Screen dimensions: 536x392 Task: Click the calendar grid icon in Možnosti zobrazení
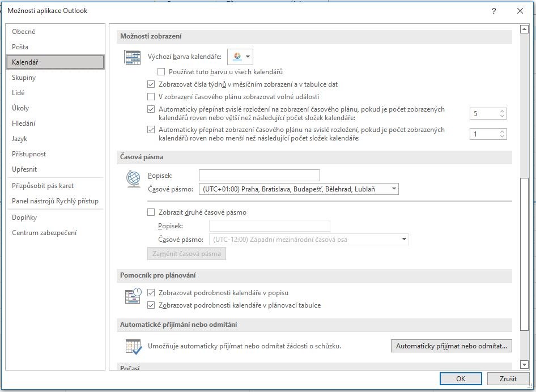tap(132, 57)
